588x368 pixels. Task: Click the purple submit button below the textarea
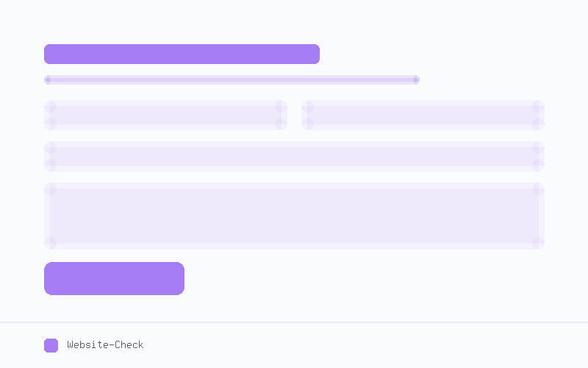[115, 279]
